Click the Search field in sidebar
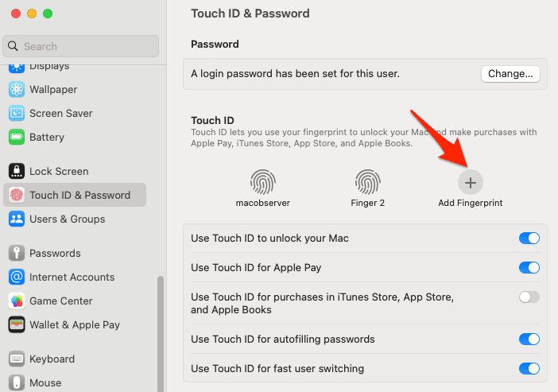The image size is (558, 392). pyautogui.click(x=79, y=46)
